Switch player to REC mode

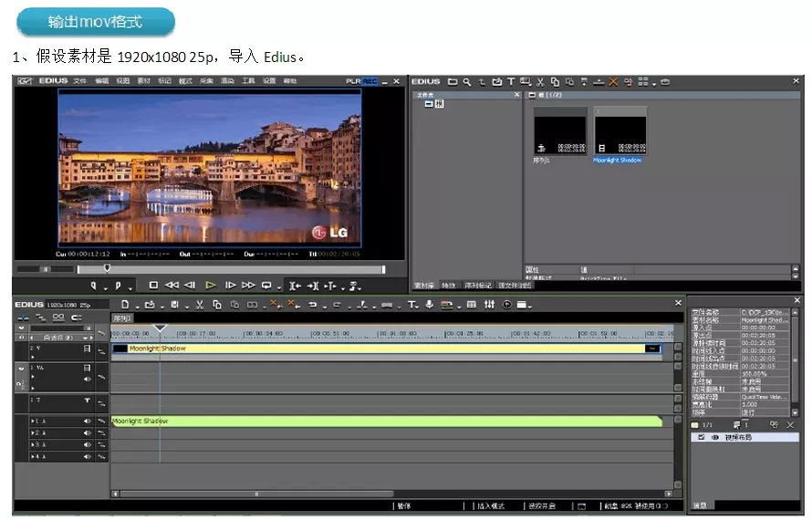pos(370,81)
